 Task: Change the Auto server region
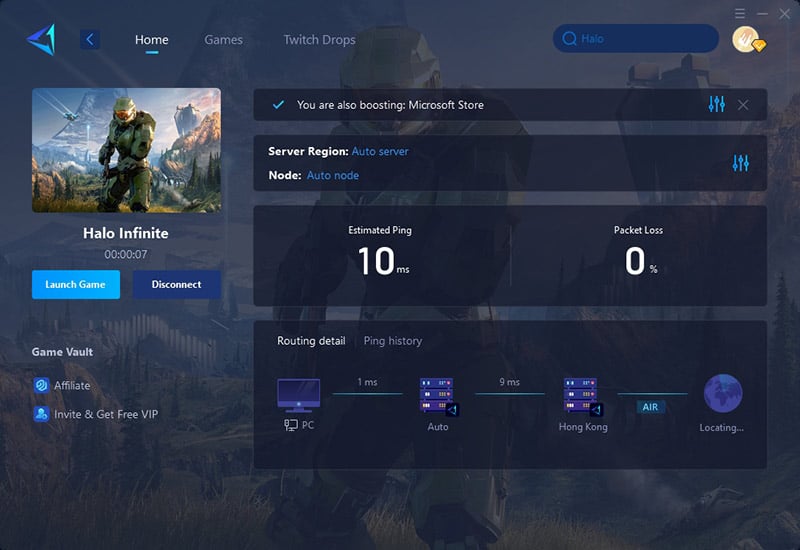380,151
